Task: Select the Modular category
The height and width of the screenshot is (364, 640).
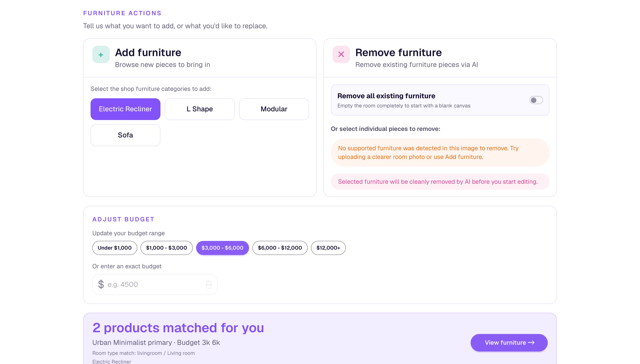Action: (x=274, y=109)
